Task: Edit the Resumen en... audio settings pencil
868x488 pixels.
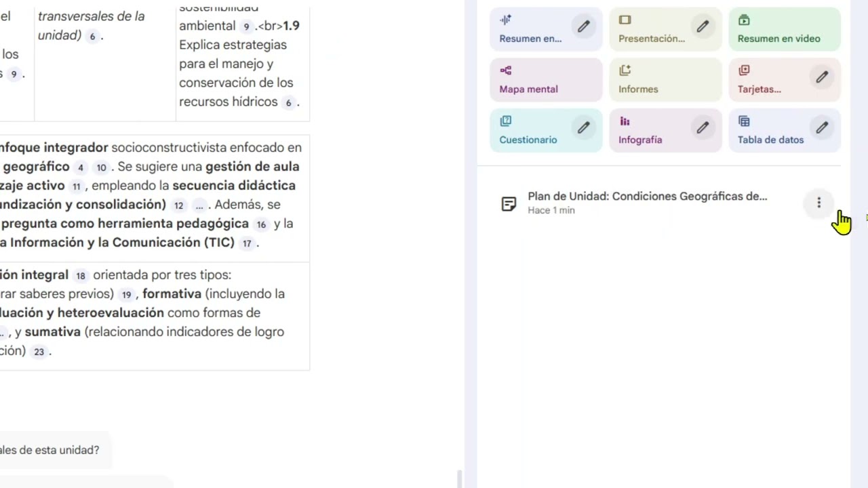Action: [x=583, y=26]
